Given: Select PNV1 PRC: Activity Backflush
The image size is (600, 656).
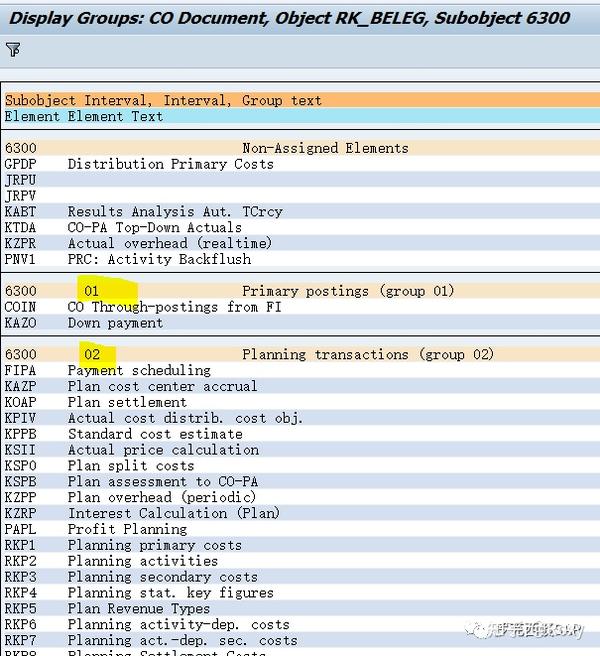Looking at the screenshot, I should pos(301,259).
